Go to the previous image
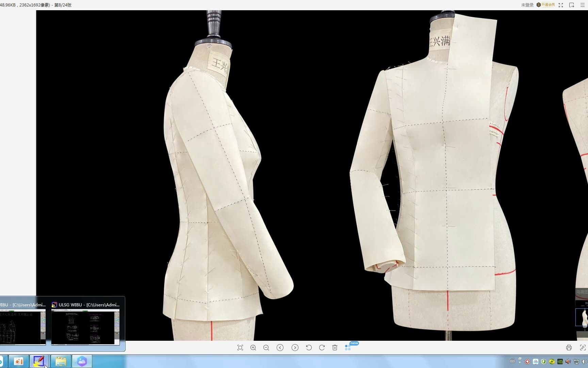Image resolution: width=588 pixels, height=368 pixels. tap(280, 348)
